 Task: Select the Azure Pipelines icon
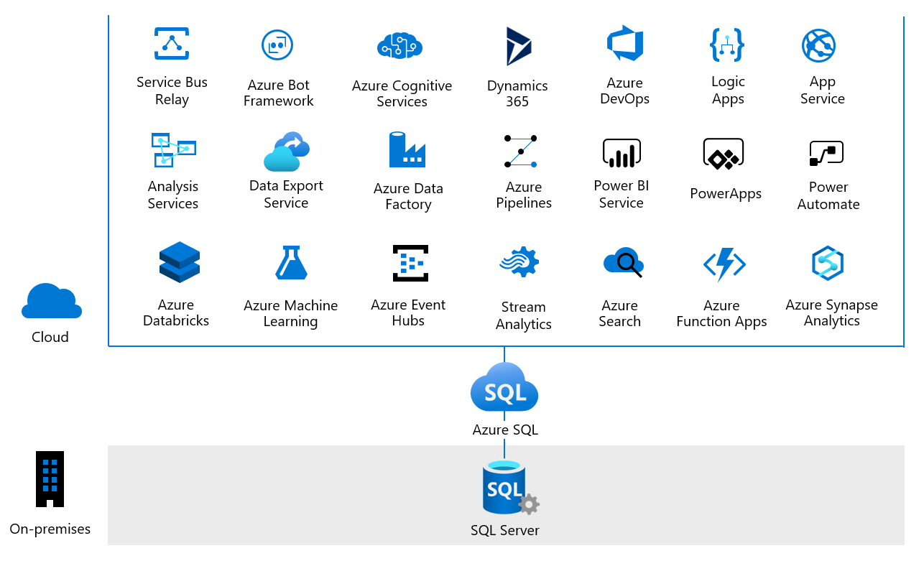click(521, 151)
